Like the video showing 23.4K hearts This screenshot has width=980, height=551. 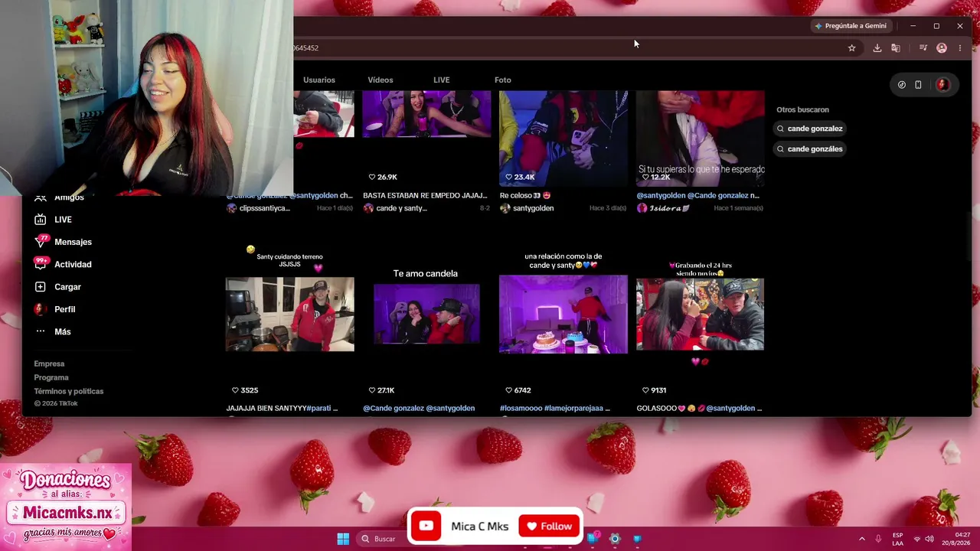point(508,177)
